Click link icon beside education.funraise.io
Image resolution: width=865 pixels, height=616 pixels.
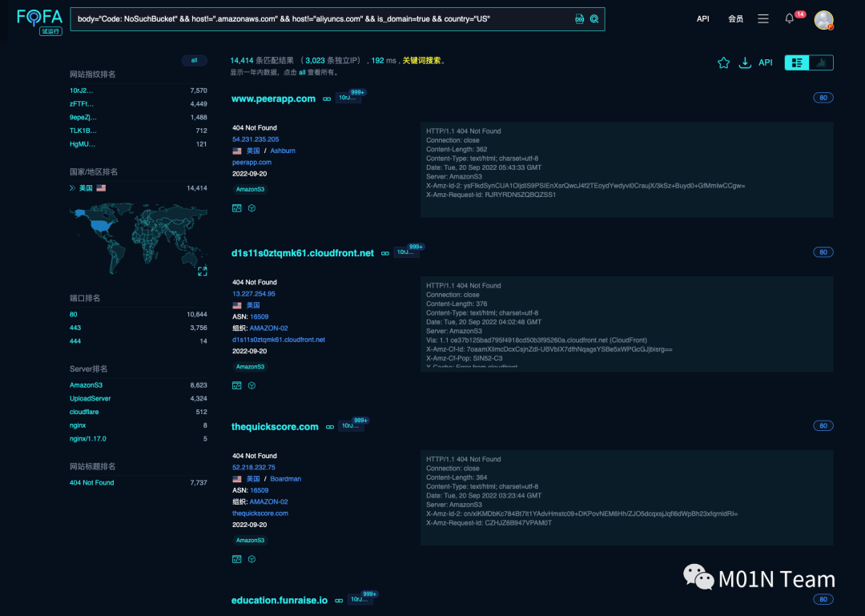click(339, 601)
